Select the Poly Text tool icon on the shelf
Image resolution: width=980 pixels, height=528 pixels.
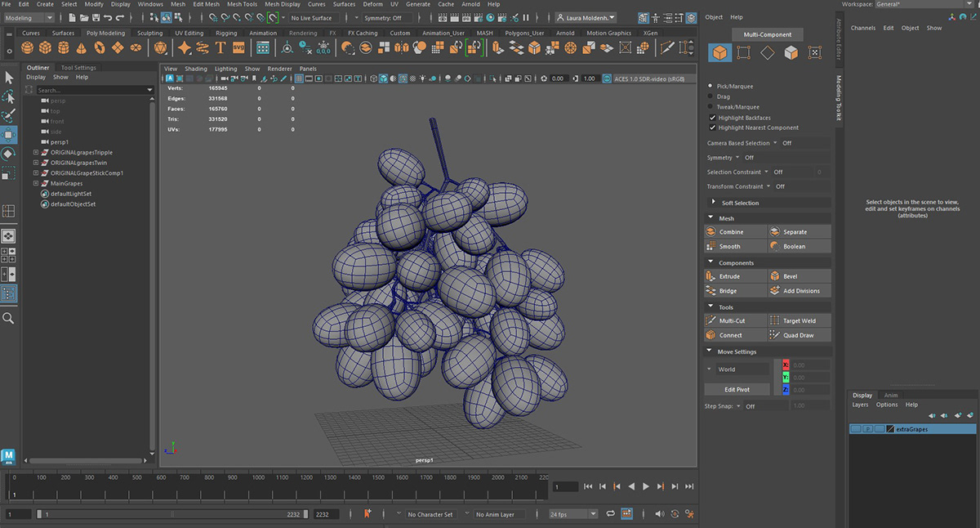tap(220, 48)
